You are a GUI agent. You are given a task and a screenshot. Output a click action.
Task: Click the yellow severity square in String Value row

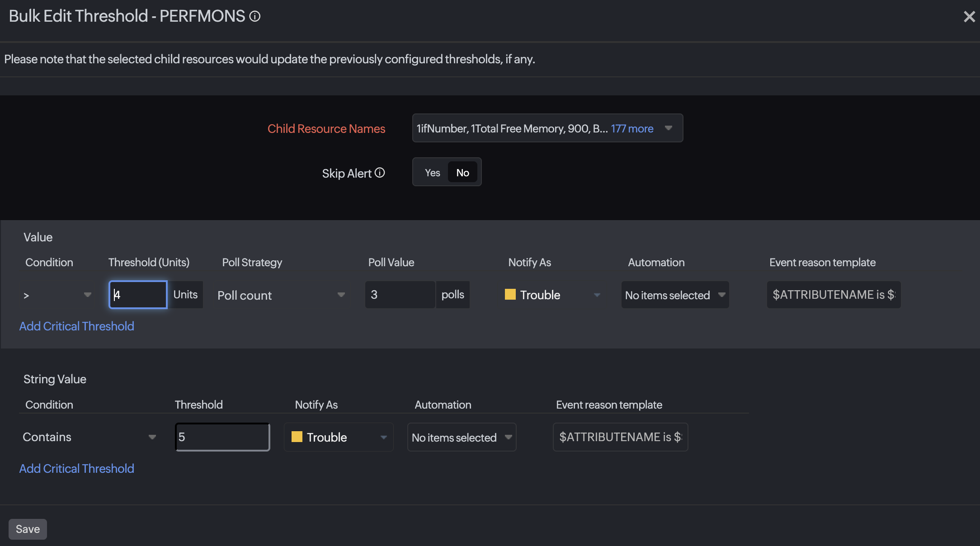[297, 437]
